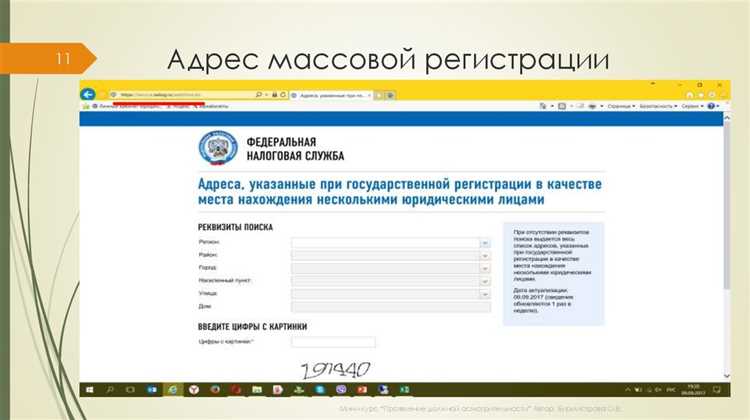
Task: Open the Страница menu in command bar
Action: pos(621,106)
